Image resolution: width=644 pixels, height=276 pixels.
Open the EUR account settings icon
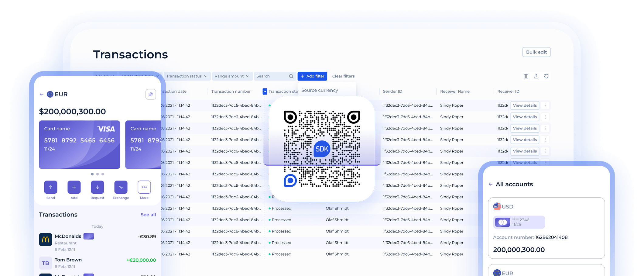point(151,94)
